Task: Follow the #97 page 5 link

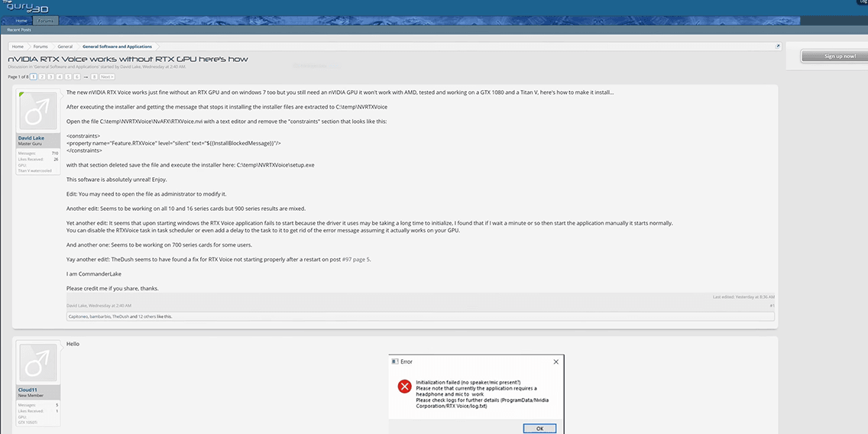Action: [x=355, y=259]
